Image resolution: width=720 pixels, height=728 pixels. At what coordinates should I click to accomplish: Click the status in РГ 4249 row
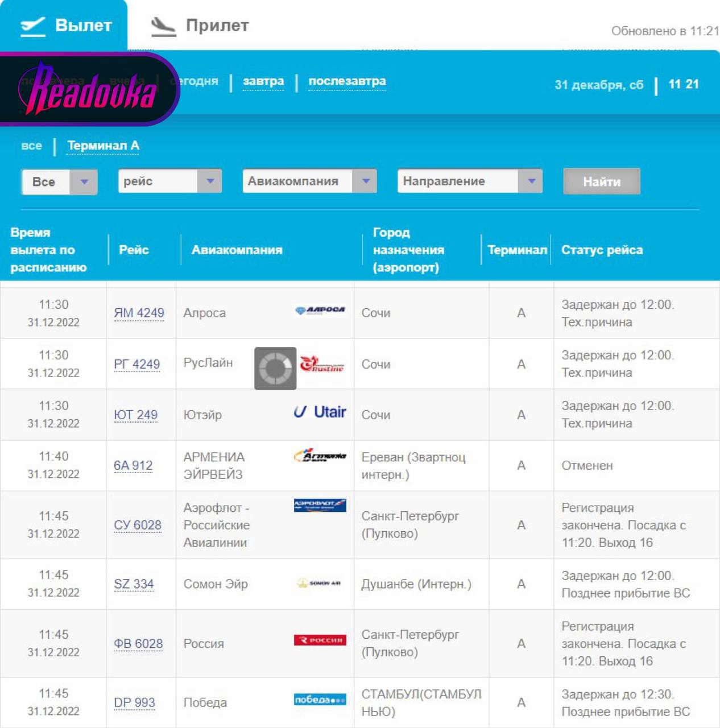[x=618, y=364]
